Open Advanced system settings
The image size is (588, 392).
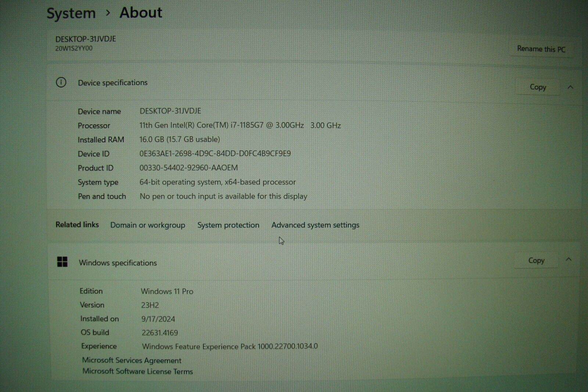[x=315, y=225]
